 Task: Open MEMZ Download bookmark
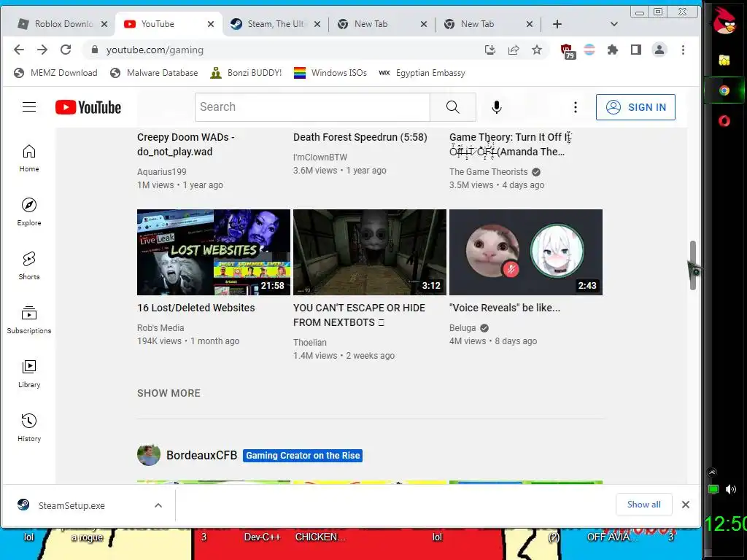pyautogui.click(x=55, y=73)
